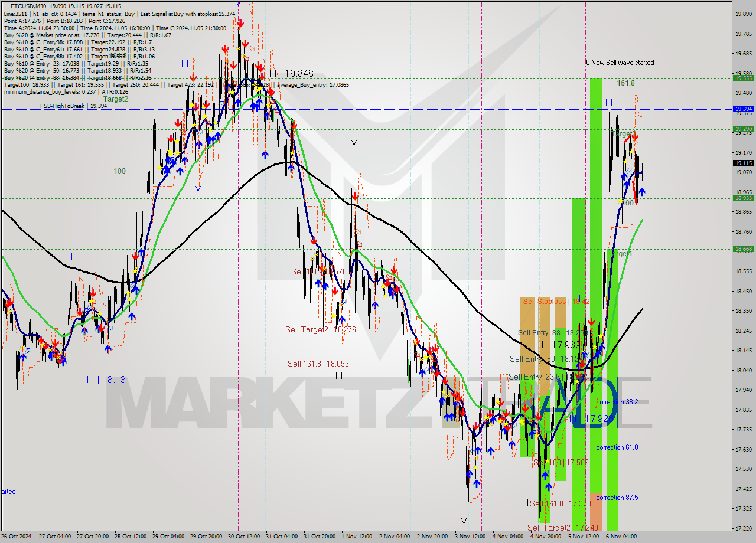Click the '30 Oct 12:00' time label

(245, 537)
